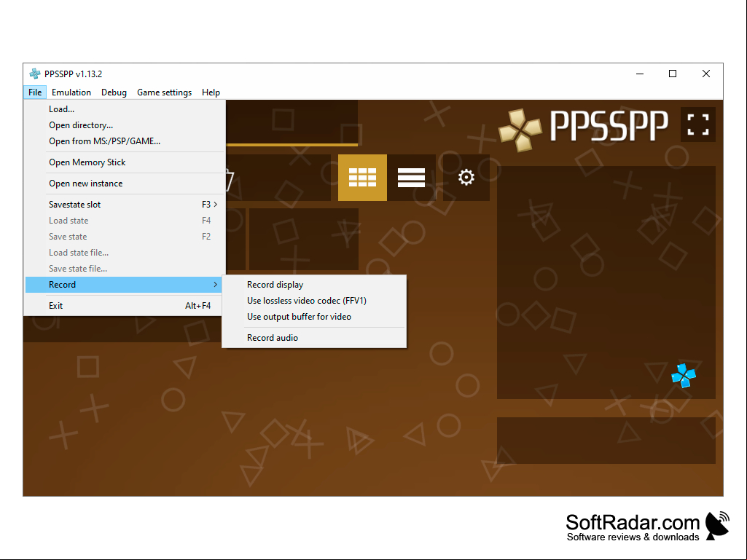Toggle Use output buffer for video

(314, 318)
